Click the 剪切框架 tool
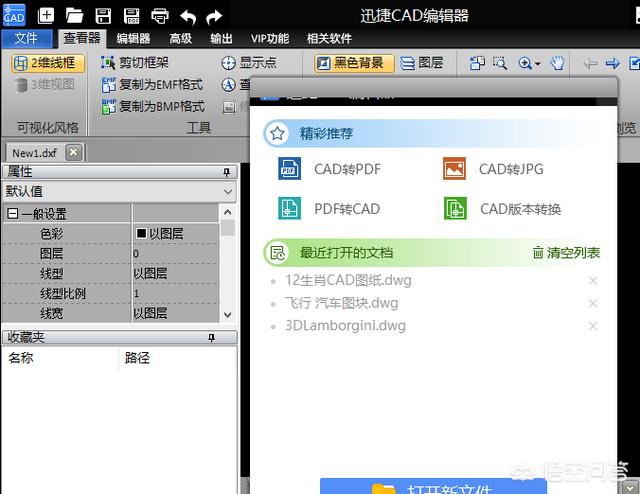The image size is (640, 494). click(135, 62)
